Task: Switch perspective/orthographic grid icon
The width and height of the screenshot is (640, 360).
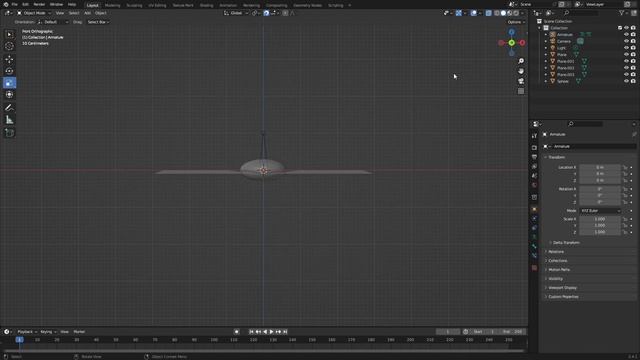Action: 521,91
